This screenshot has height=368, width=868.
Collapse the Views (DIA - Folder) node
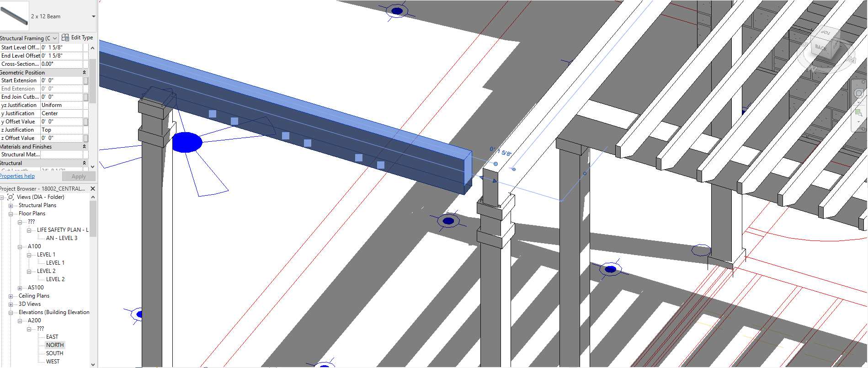pos(2,197)
